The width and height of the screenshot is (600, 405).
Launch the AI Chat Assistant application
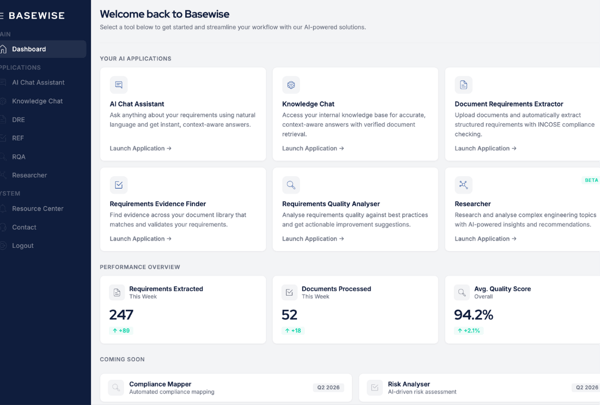140,148
